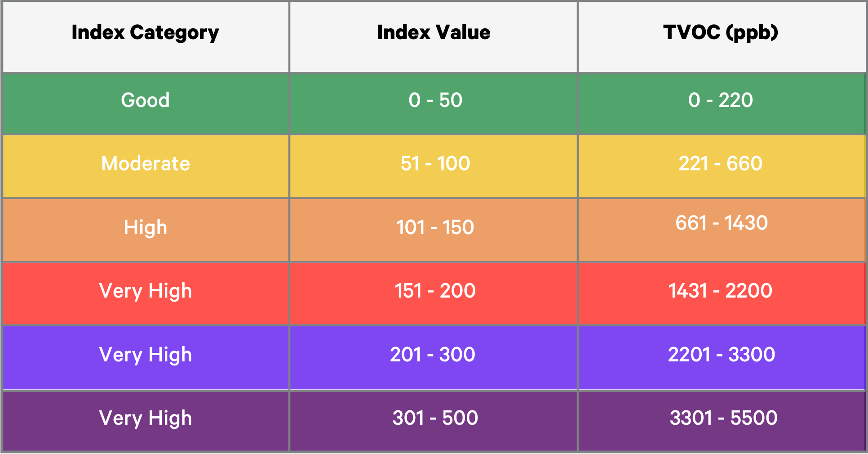Click the TVOC (ppb) column header
Image resolution: width=868 pixels, height=454 pixels.
click(721, 33)
